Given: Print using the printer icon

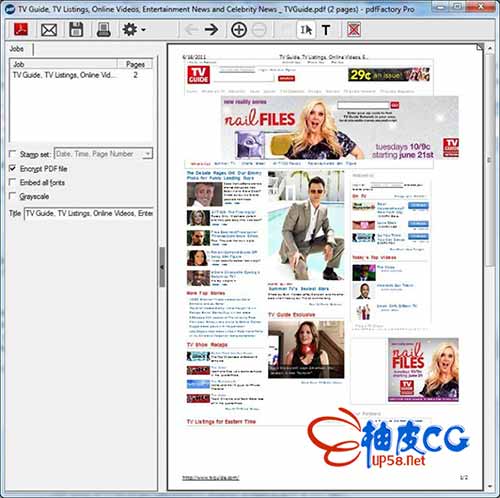Looking at the screenshot, I should pyautogui.click(x=103, y=30).
